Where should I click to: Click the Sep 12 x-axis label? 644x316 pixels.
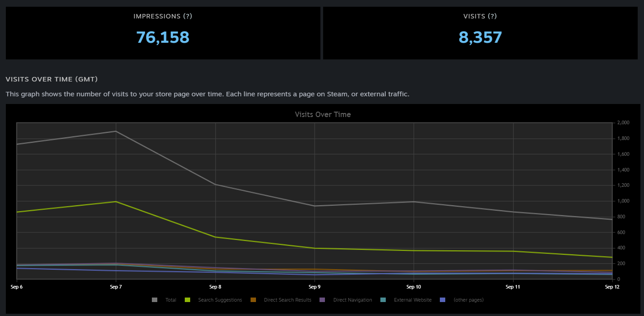pos(612,286)
